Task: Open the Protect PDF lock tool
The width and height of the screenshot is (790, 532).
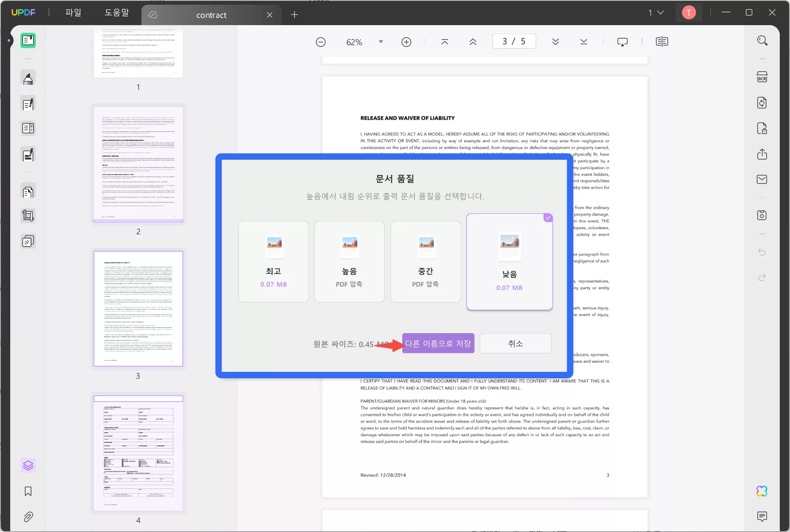Action: [762, 128]
